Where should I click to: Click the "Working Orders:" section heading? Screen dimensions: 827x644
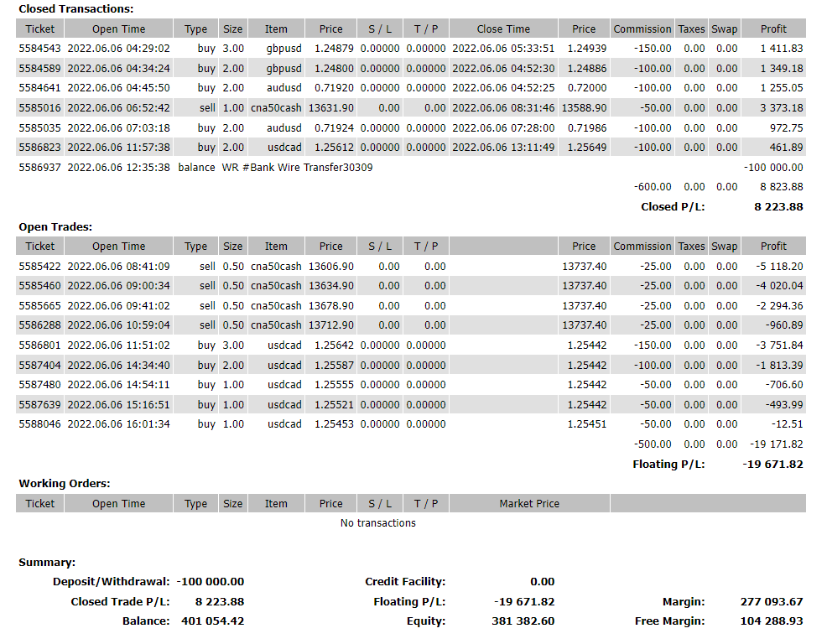(x=65, y=484)
